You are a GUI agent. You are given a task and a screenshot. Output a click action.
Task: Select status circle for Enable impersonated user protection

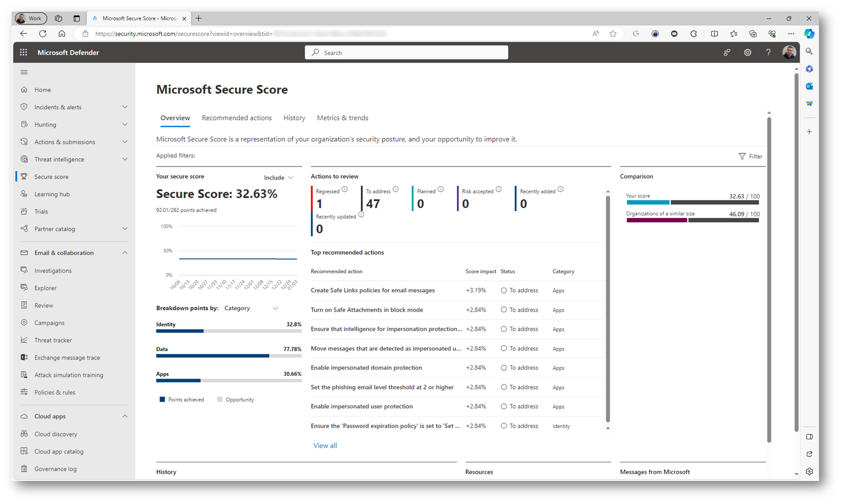point(503,406)
